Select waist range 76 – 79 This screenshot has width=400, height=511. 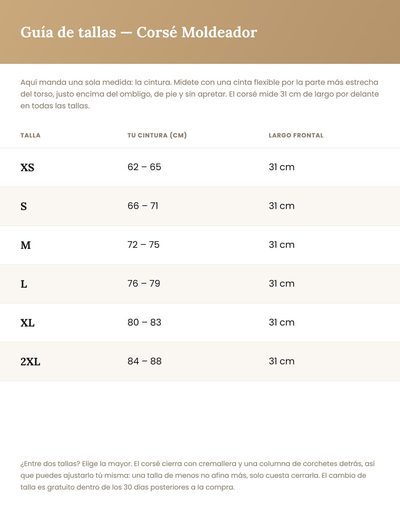coord(144,283)
